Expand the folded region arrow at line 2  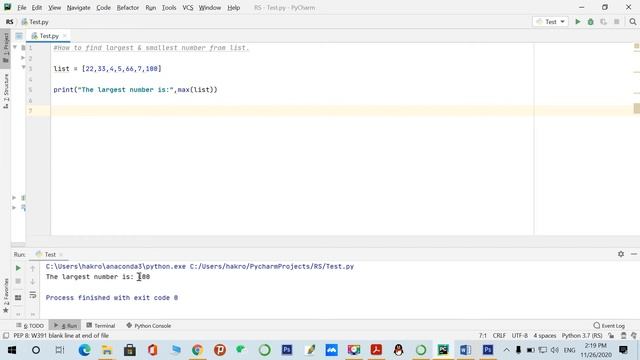click(x=23, y=58)
